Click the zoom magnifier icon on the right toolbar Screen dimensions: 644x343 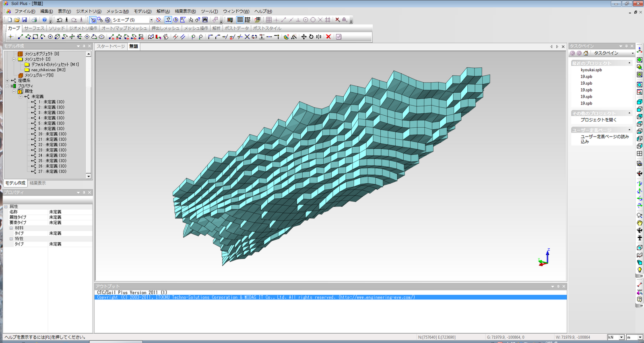point(640,216)
